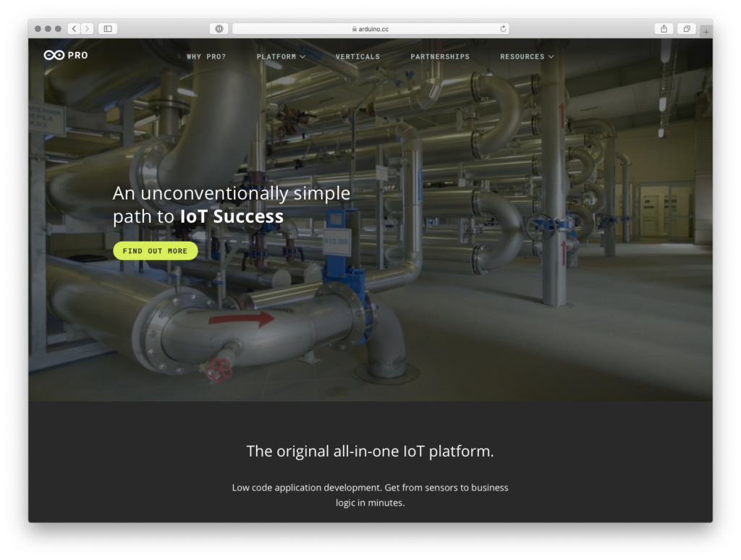Image resolution: width=741 pixels, height=560 pixels.
Task: Click the "original all-in-one IoT platform" heading
Action: tap(370, 451)
